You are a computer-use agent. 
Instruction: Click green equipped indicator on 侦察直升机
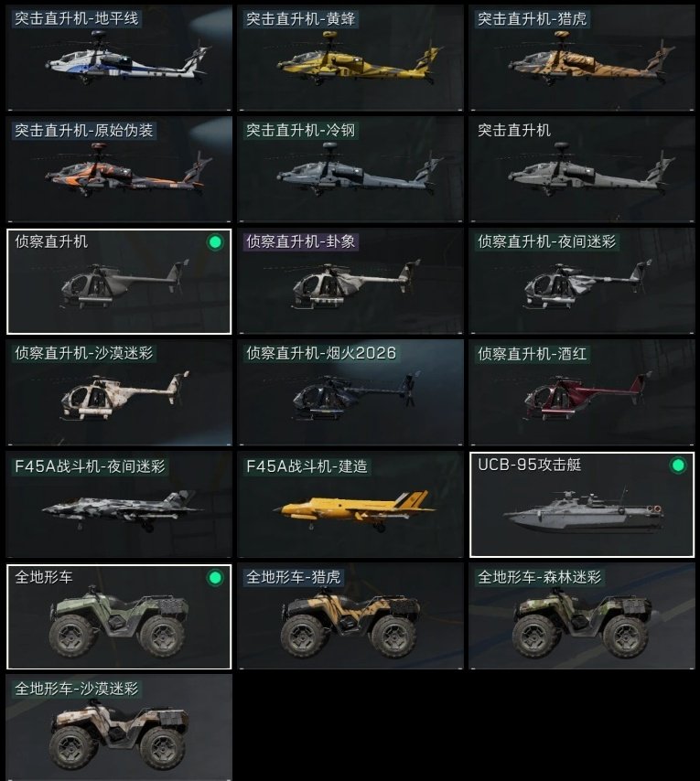coord(215,242)
